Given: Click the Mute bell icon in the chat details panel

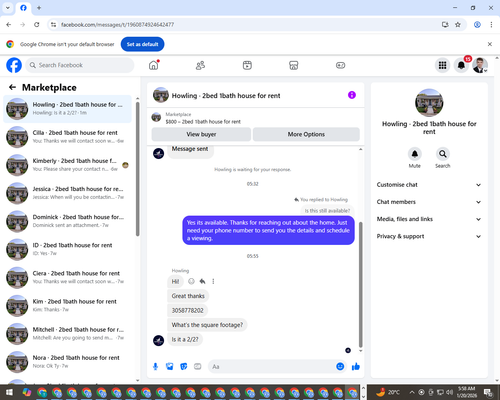Looking at the screenshot, I should click(415, 154).
